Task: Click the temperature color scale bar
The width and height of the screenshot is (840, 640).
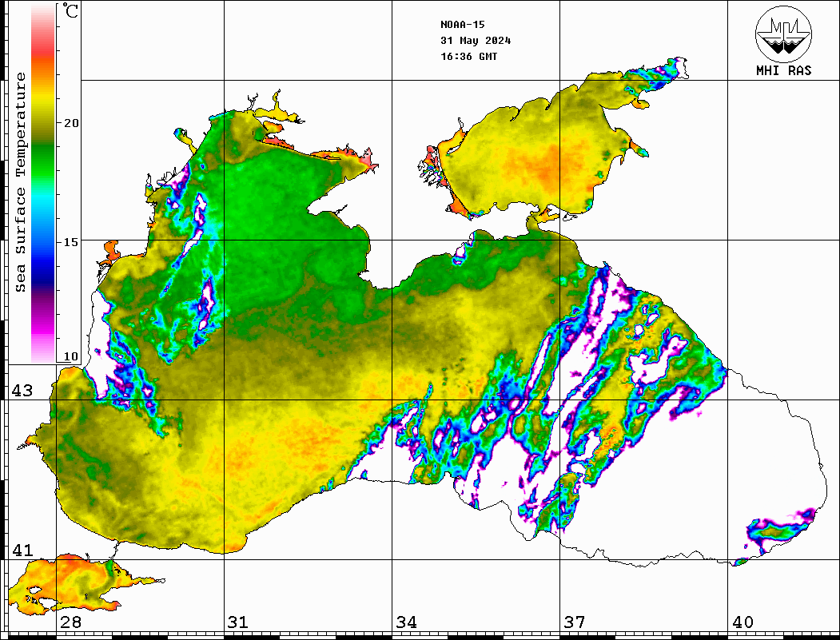Action: [x=43, y=183]
